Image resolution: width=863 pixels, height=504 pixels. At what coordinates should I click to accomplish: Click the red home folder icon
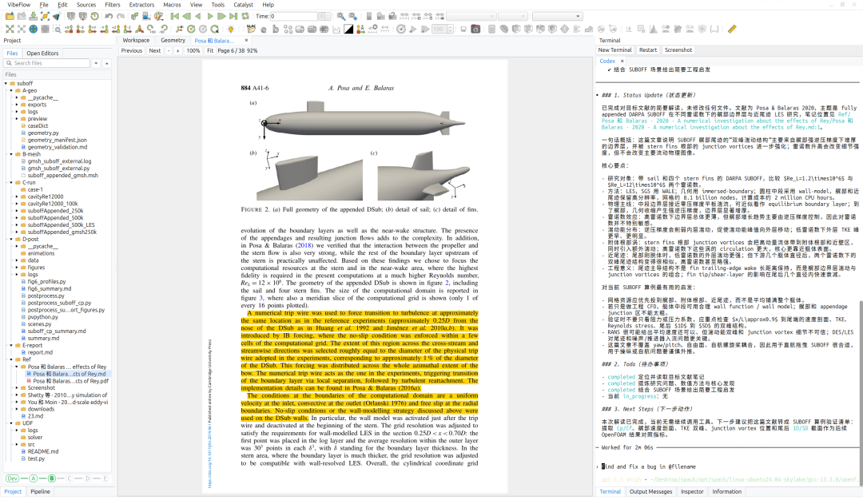click(475, 30)
